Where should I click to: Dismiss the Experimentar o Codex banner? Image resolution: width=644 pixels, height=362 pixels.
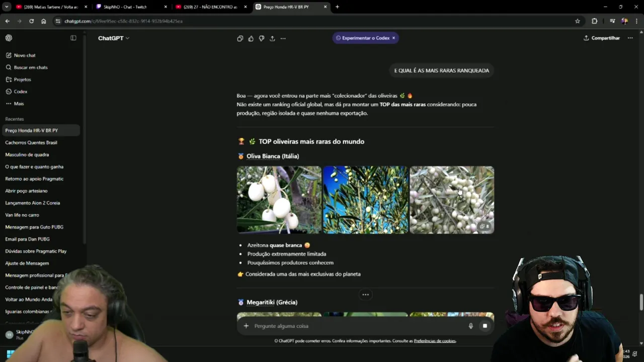(x=393, y=38)
